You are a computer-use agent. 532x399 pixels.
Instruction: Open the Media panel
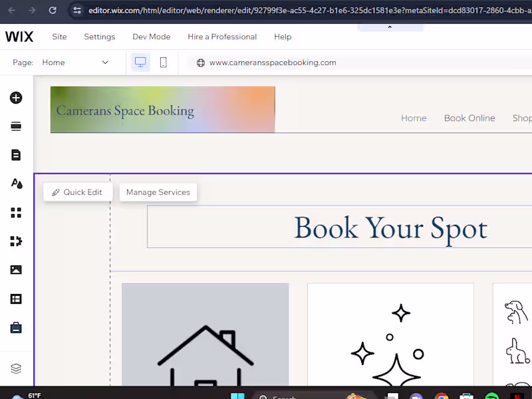click(x=16, y=269)
